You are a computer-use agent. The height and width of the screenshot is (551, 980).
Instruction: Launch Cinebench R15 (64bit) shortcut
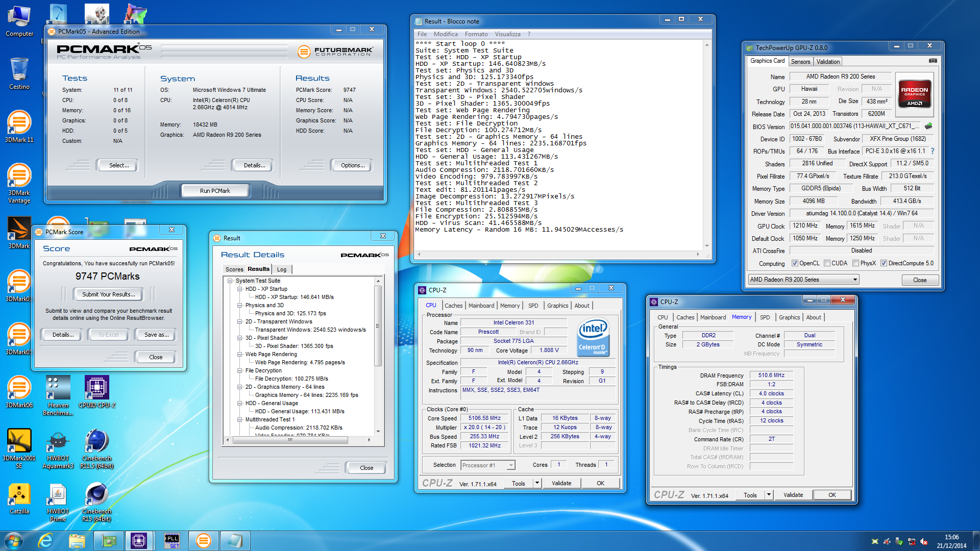pyautogui.click(x=97, y=502)
